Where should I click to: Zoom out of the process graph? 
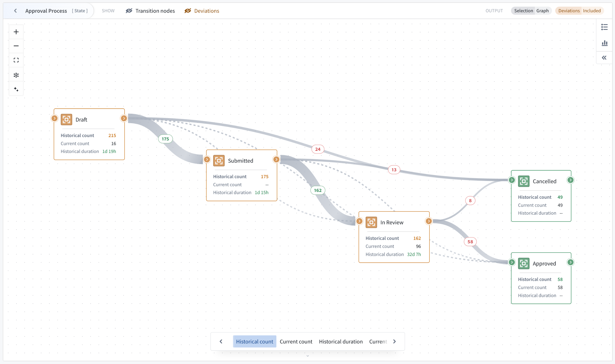click(16, 46)
